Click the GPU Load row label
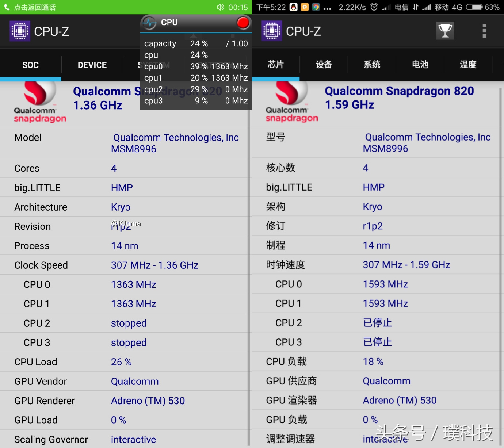The width and height of the screenshot is (504, 448). [x=36, y=420]
